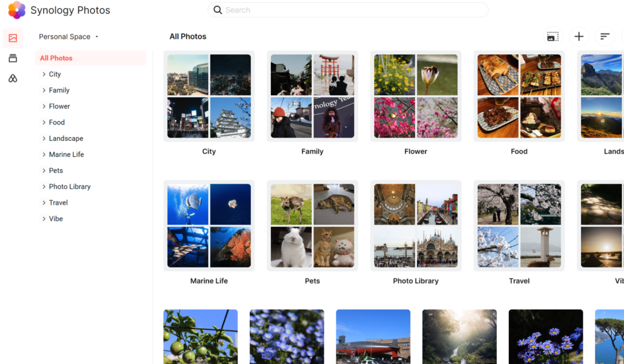Expand the Marine Life folder chevron
The width and height of the screenshot is (624, 364).
click(44, 155)
